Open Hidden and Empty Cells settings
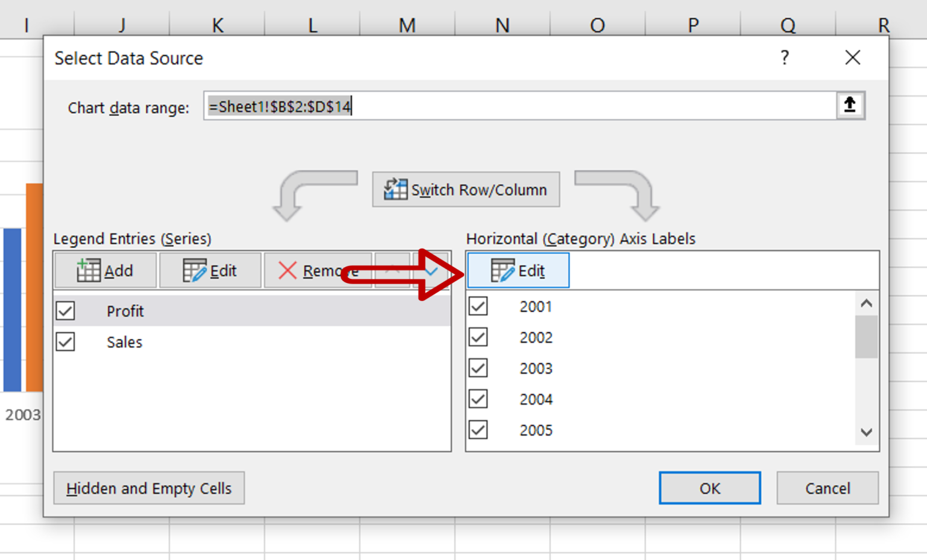Viewport: 927px width, 560px height. pyautogui.click(x=148, y=488)
